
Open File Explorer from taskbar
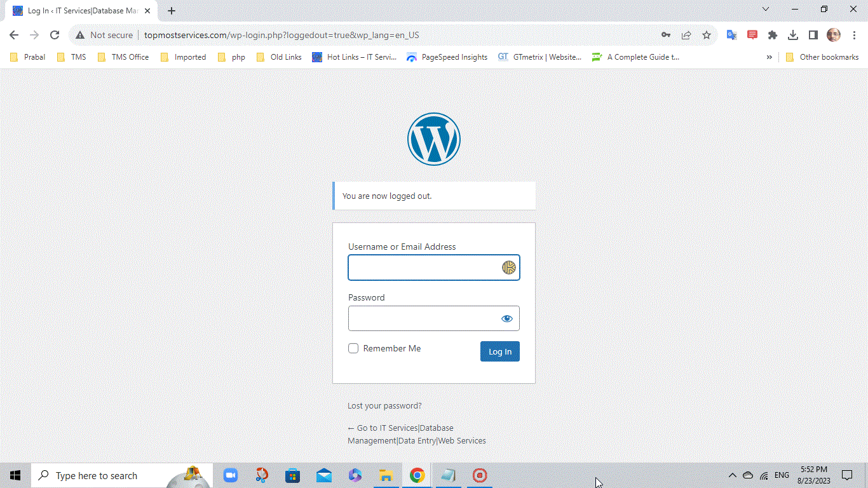coord(386,475)
